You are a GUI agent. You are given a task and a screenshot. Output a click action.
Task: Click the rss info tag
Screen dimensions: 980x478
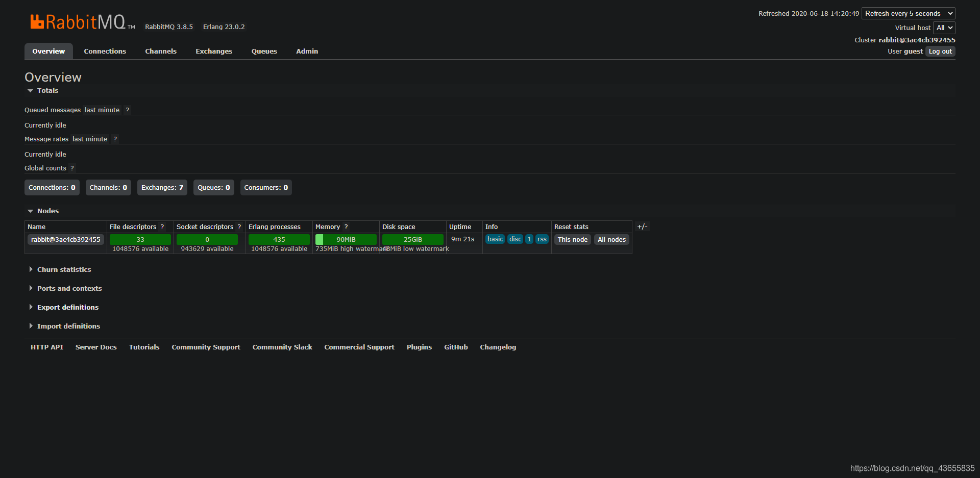542,239
